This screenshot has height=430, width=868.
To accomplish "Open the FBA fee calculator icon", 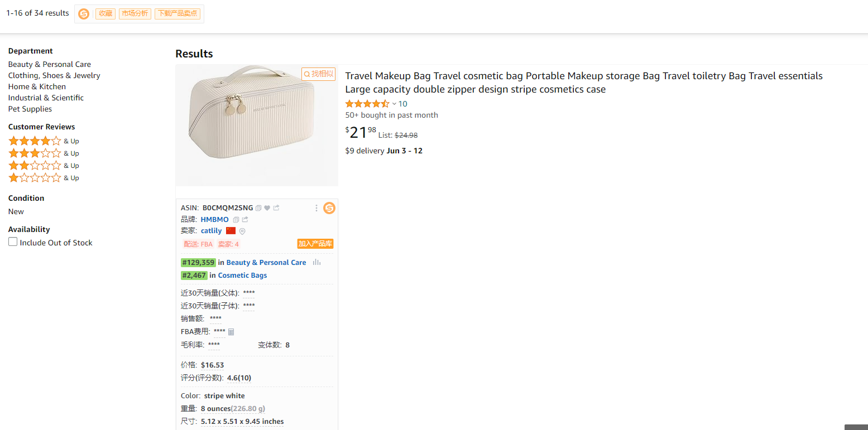I will 231,332.
